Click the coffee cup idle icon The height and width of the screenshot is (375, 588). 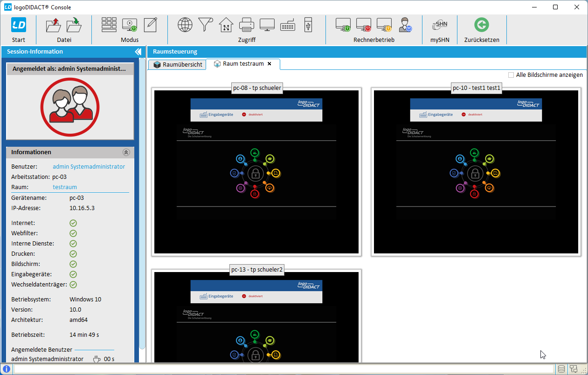pos(97,359)
